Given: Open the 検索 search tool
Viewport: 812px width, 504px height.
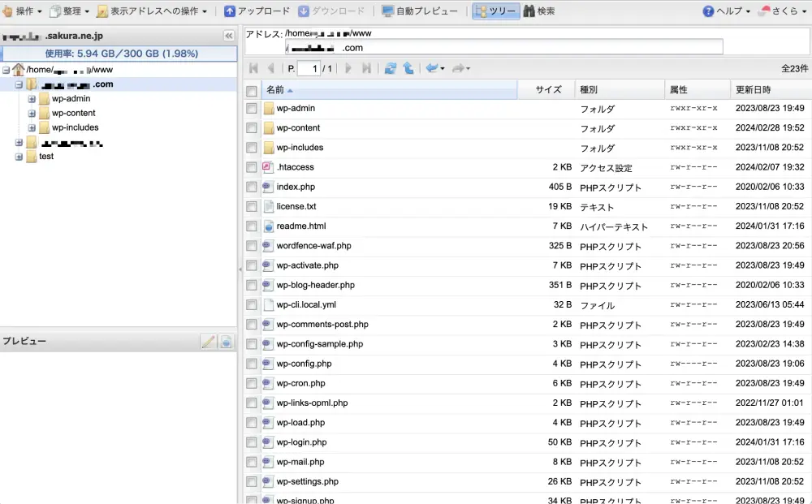Looking at the screenshot, I should coord(539,11).
